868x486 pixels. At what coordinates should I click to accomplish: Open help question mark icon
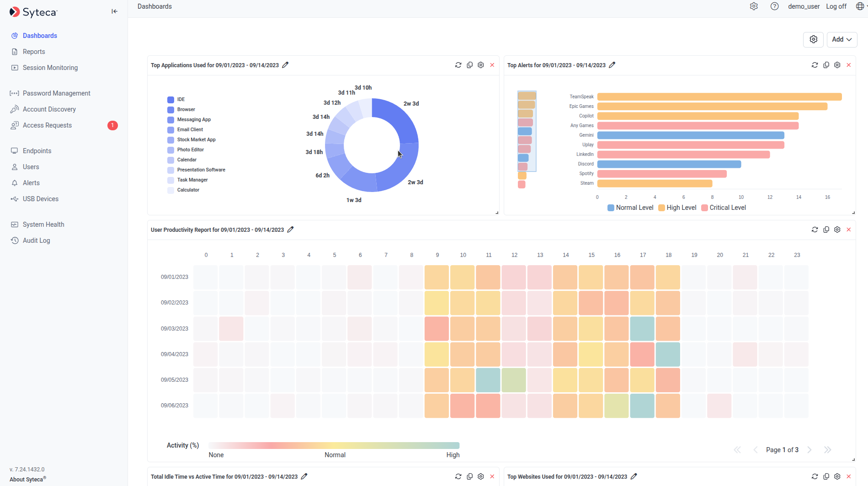coord(774,6)
